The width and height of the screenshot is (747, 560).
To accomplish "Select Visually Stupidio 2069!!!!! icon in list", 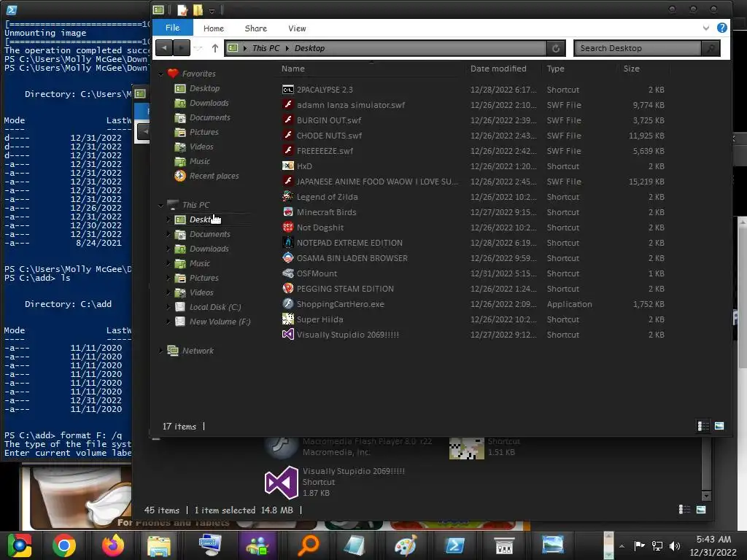I will [287, 334].
